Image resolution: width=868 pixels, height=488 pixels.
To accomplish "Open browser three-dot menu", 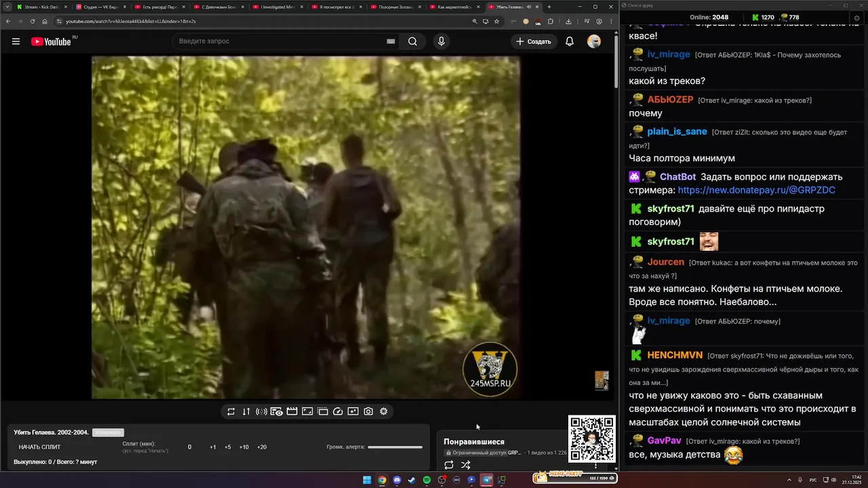I will click(610, 21).
